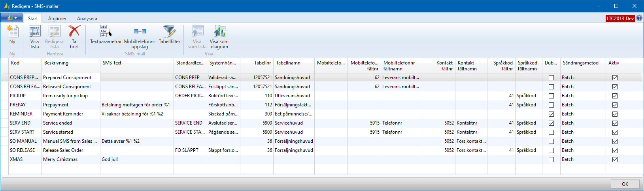Toggle Aktiv checkbox for PICKUP row
Screen dimensions: 644x191
click(x=615, y=96)
